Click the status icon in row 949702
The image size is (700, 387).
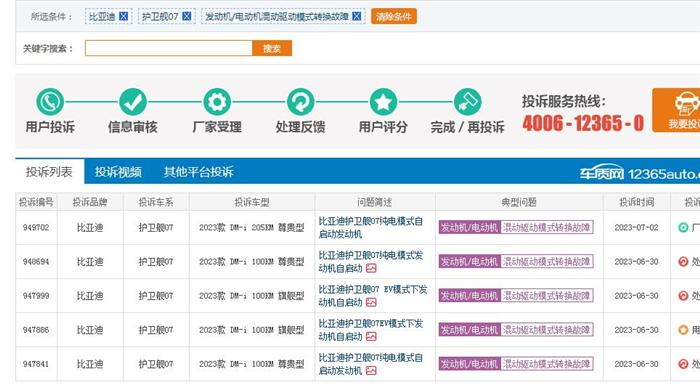coord(683,228)
